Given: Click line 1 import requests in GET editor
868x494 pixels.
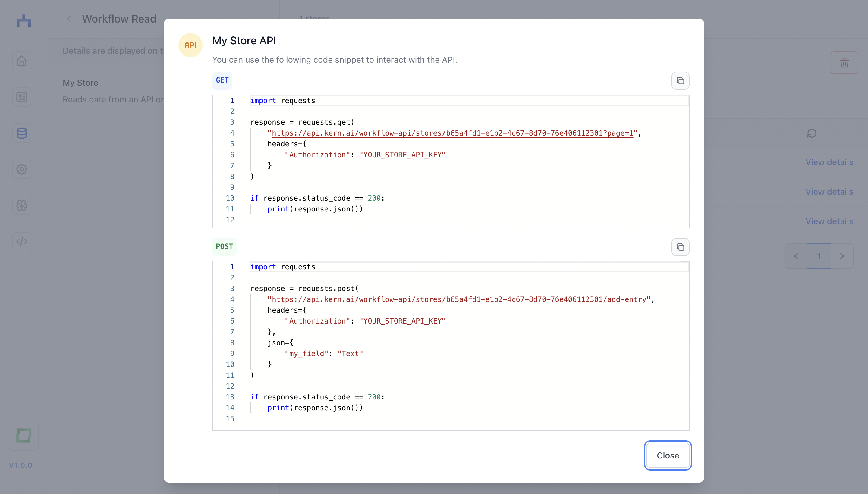Looking at the screenshot, I should (283, 100).
